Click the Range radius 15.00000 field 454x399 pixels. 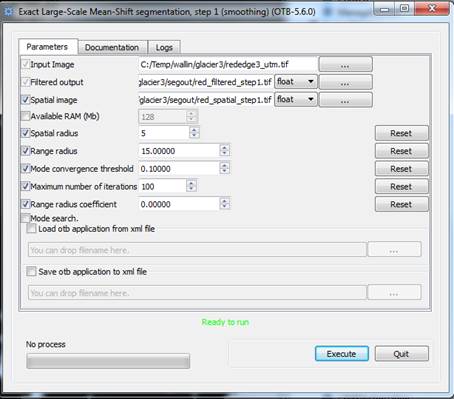(x=179, y=151)
